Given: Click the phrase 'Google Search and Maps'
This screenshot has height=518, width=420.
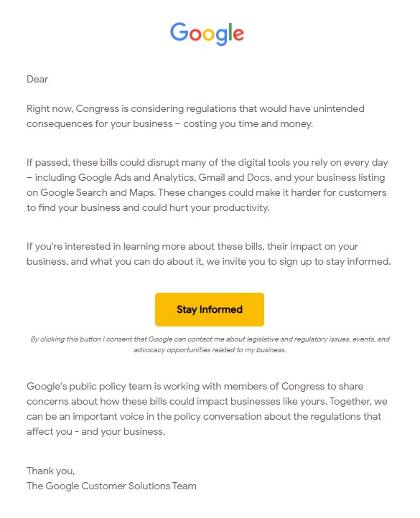Looking at the screenshot, I should (97, 192).
